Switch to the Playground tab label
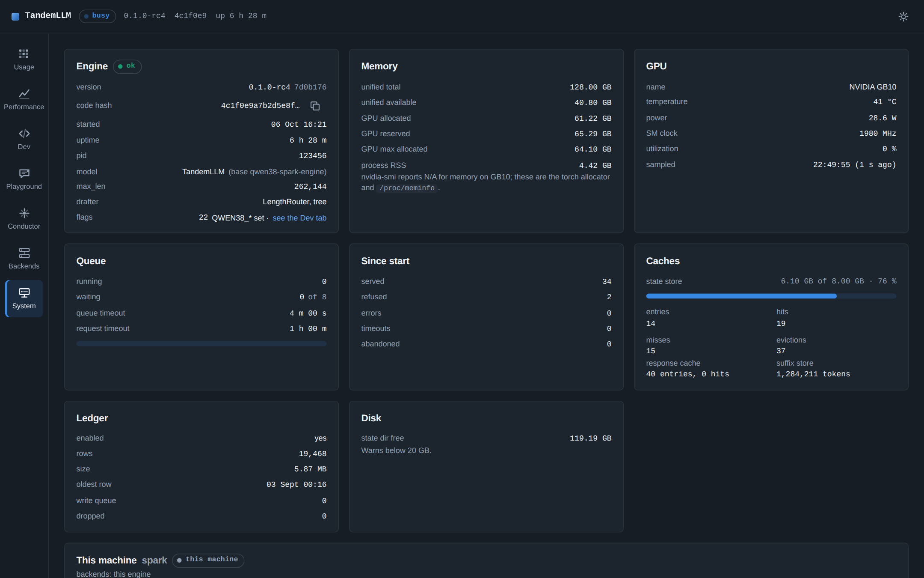 point(24,187)
